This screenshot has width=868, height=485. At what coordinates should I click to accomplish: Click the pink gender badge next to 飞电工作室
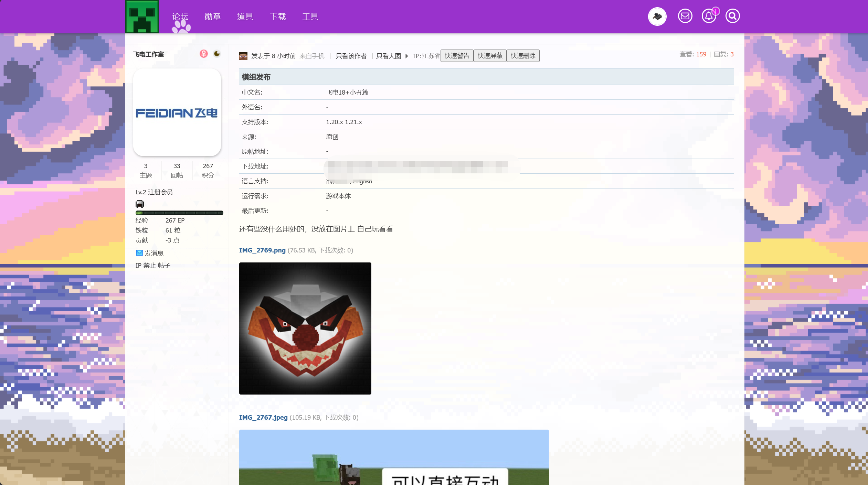(204, 54)
